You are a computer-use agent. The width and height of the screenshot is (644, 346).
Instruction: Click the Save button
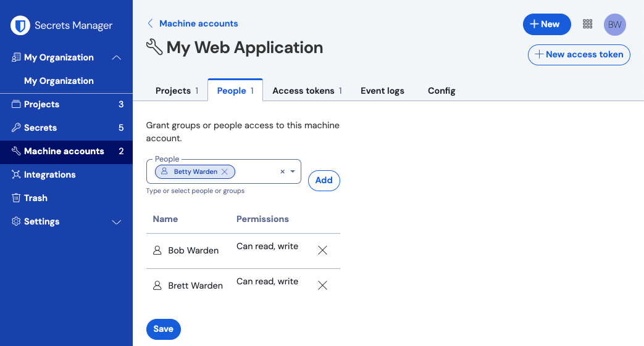tap(163, 329)
